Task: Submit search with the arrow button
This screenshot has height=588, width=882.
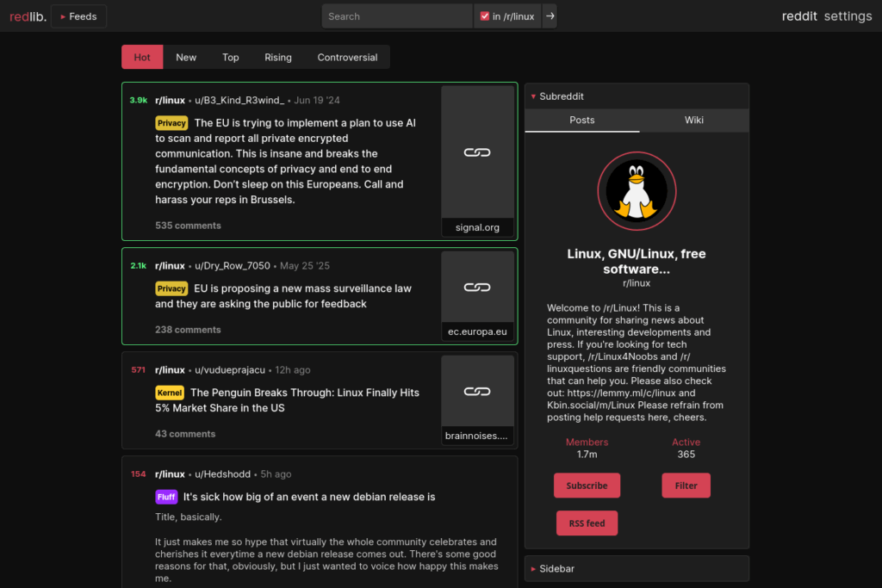Action: point(550,16)
